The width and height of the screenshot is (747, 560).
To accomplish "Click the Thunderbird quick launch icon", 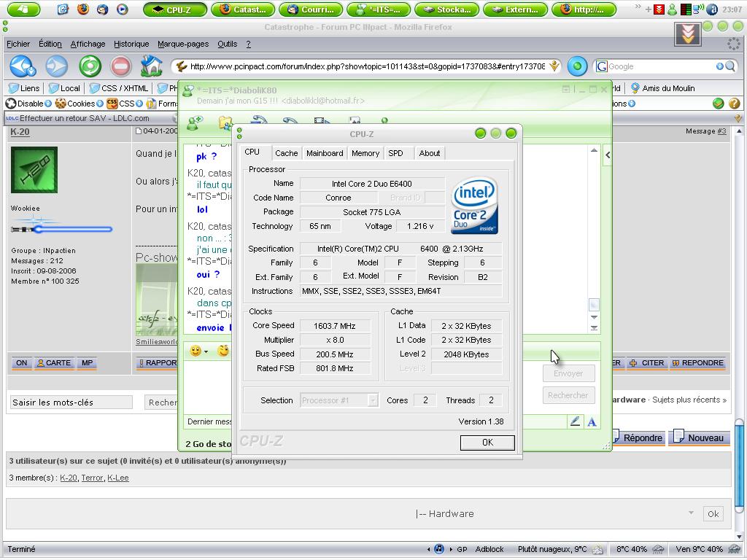I will [102, 9].
